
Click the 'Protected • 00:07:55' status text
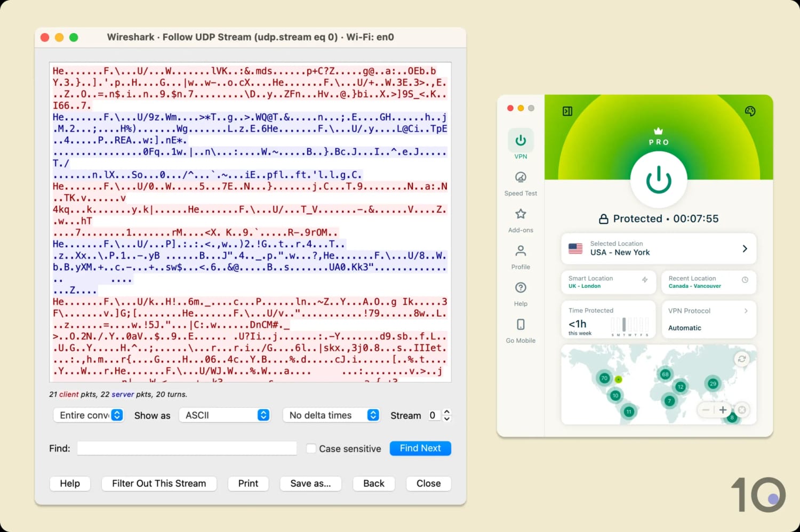666,219
